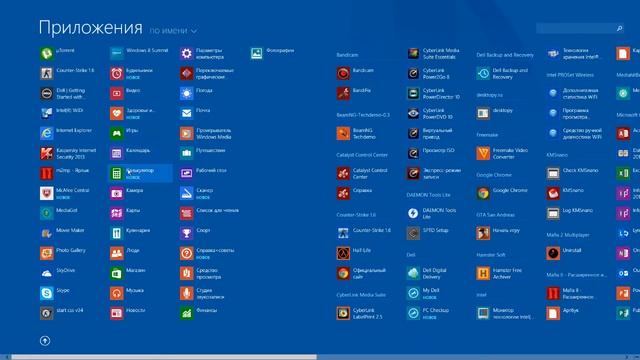Launch MediaGet
Viewport: 640px width, 360px height.
point(59,213)
